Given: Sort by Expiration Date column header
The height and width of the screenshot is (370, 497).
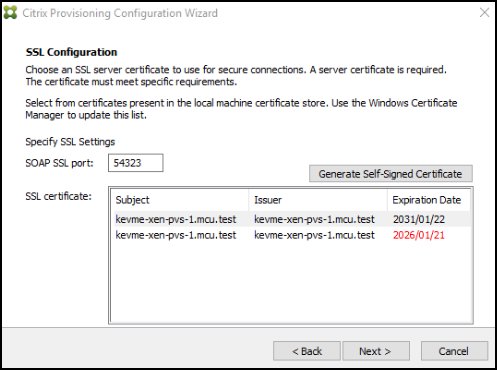Looking at the screenshot, I should point(429,200).
